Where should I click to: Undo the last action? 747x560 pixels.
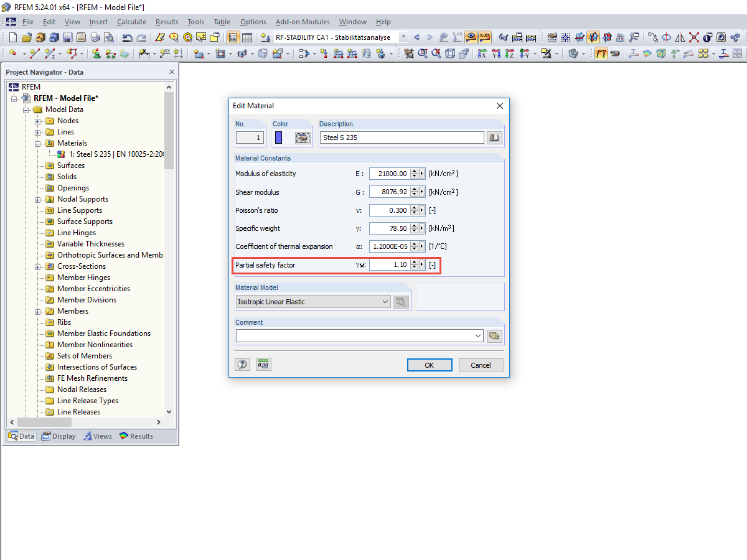pyautogui.click(x=128, y=37)
